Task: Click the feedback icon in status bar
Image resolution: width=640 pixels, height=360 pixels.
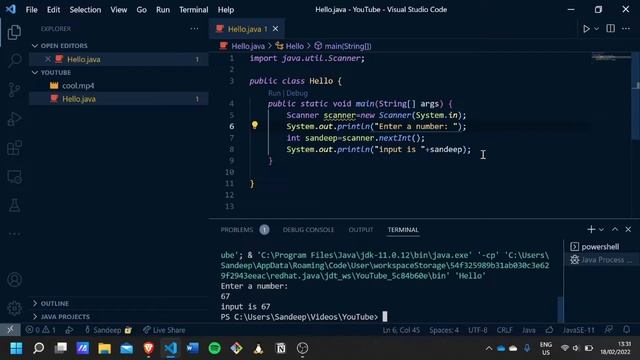Action: (x=609, y=330)
